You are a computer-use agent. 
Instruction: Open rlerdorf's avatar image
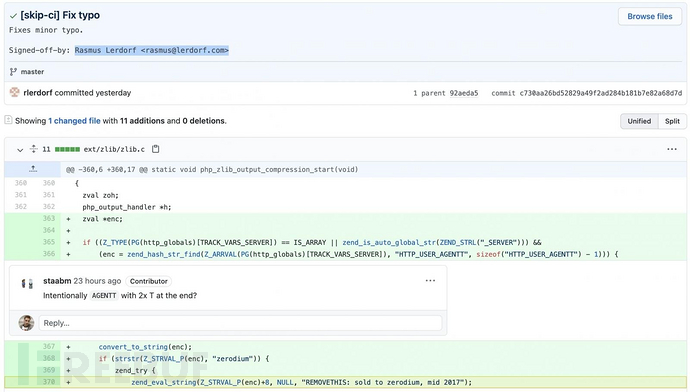(x=15, y=92)
